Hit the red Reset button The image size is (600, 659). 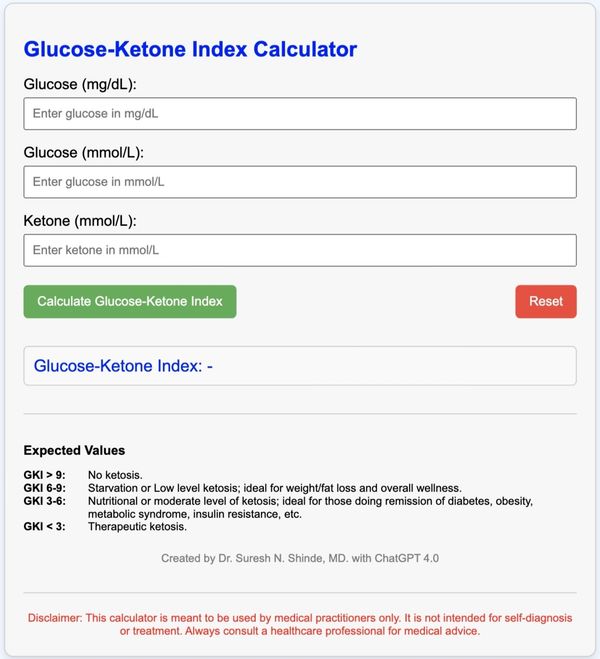pos(545,301)
